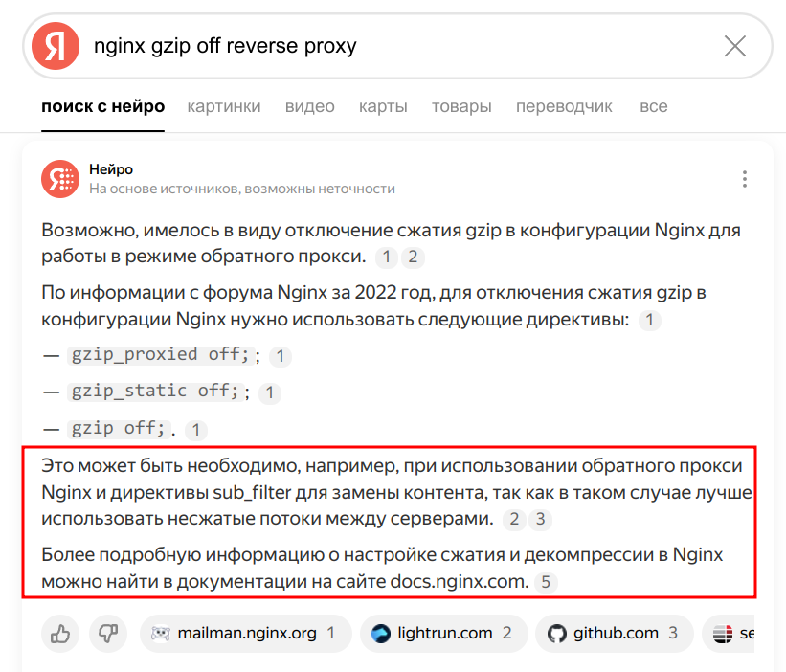
Task: Open the карты tab
Action: pyautogui.click(x=383, y=106)
